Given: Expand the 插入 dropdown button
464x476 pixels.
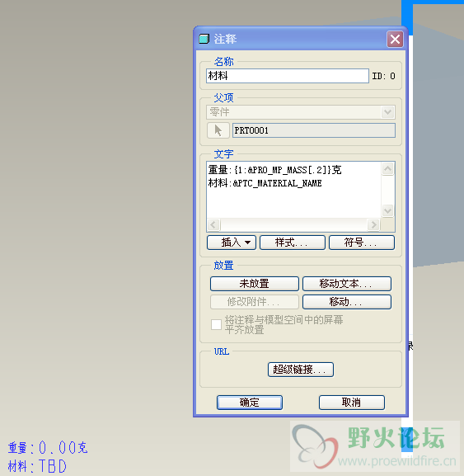Looking at the screenshot, I should click(x=232, y=243).
